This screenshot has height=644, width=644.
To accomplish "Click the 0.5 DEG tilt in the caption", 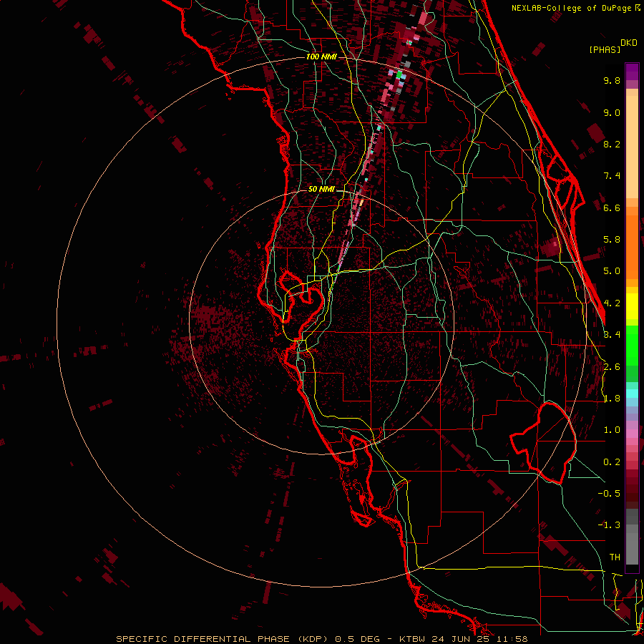I will [x=358, y=639].
